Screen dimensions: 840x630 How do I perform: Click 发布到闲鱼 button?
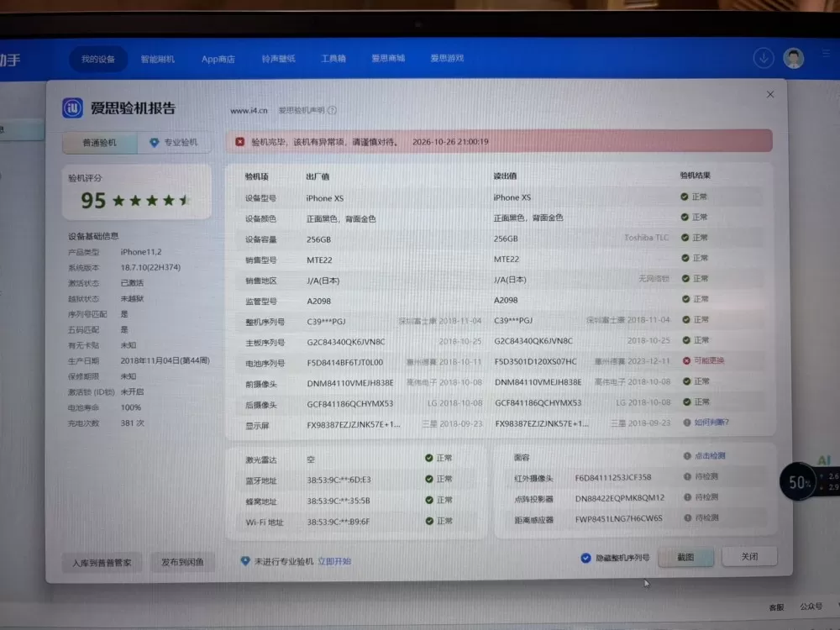[182, 562]
